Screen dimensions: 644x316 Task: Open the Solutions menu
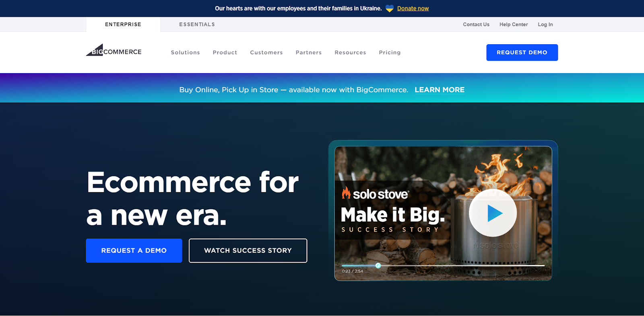pyautogui.click(x=185, y=53)
